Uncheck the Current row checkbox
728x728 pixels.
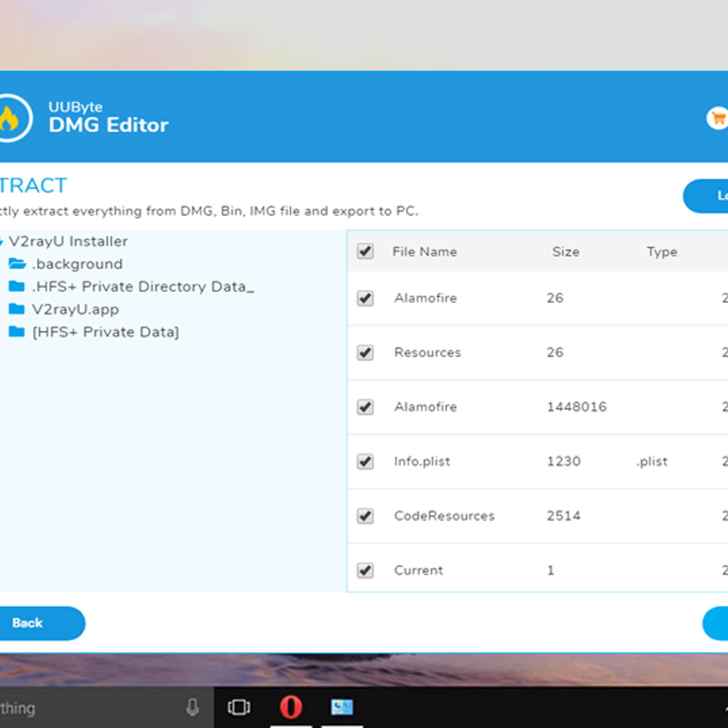pos(365,570)
